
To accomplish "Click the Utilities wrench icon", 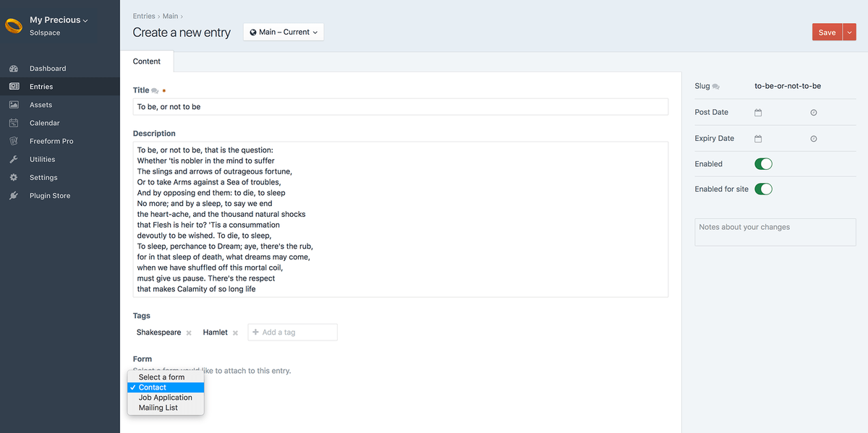I will tap(14, 159).
